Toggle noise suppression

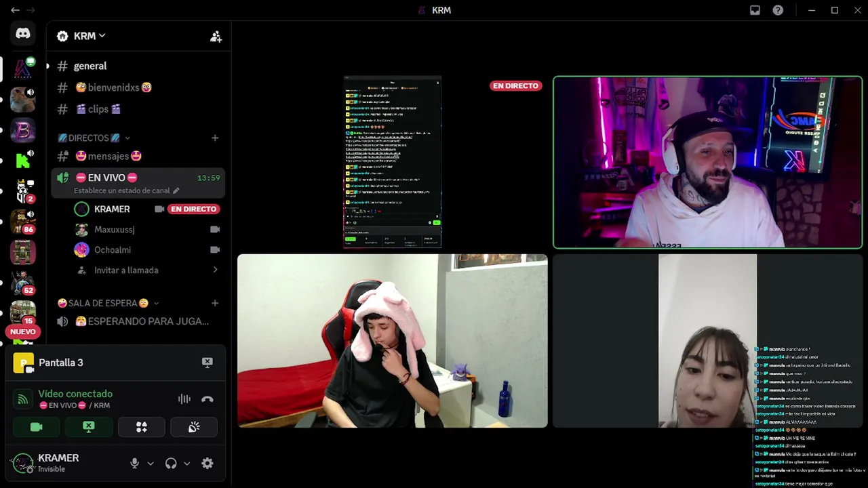[x=184, y=399]
